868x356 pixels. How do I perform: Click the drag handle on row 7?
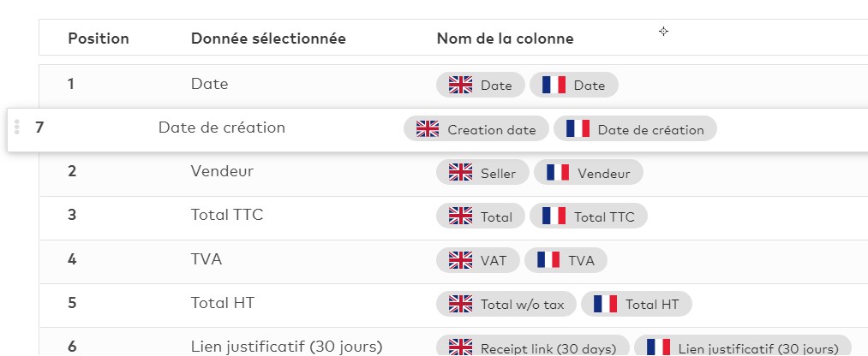click(17, 128)
